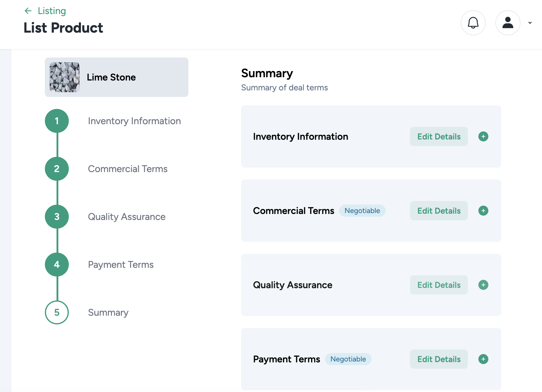Edit Details for Commercial Terms
Screen dimensions: 542x392
point(439,211)
